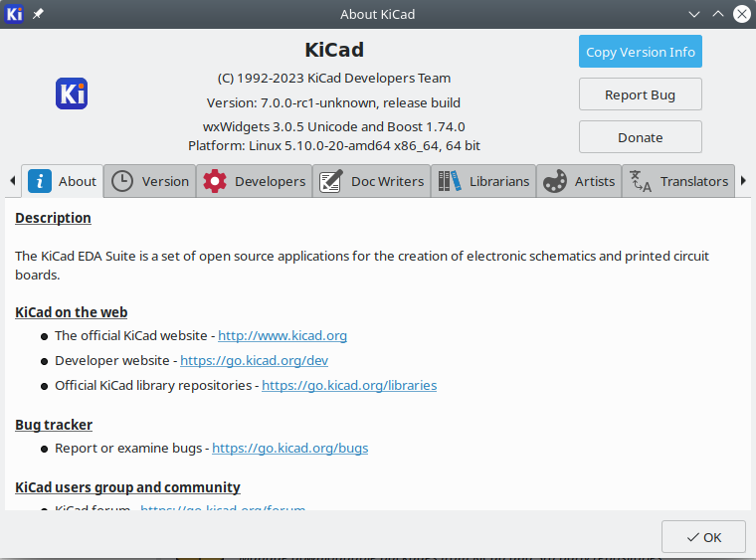Switch to the Translators tab
This screenshot has height=560, width=756.
[693, 181]
